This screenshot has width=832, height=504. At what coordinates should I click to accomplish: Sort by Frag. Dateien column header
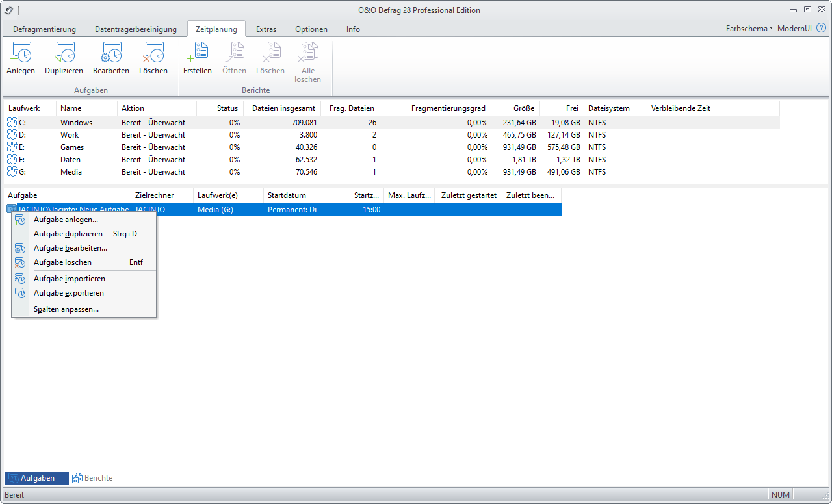(x=350, y=108)
